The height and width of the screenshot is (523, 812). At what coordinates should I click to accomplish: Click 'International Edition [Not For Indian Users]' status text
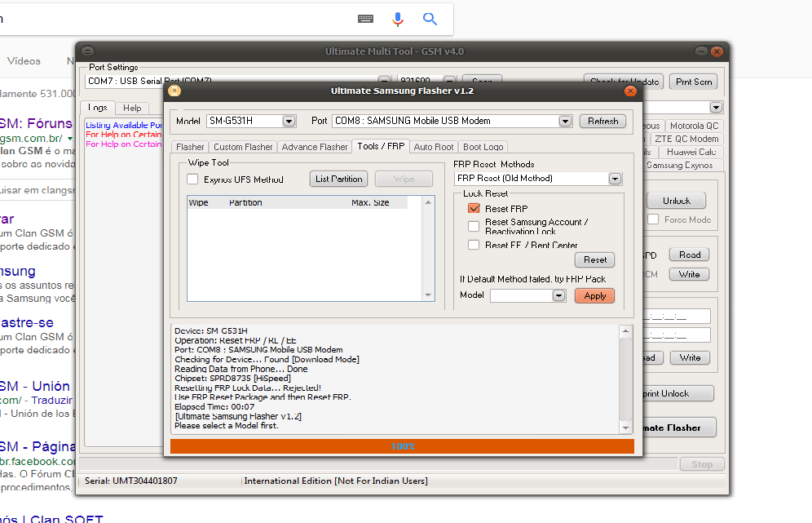tap(336, 481)
